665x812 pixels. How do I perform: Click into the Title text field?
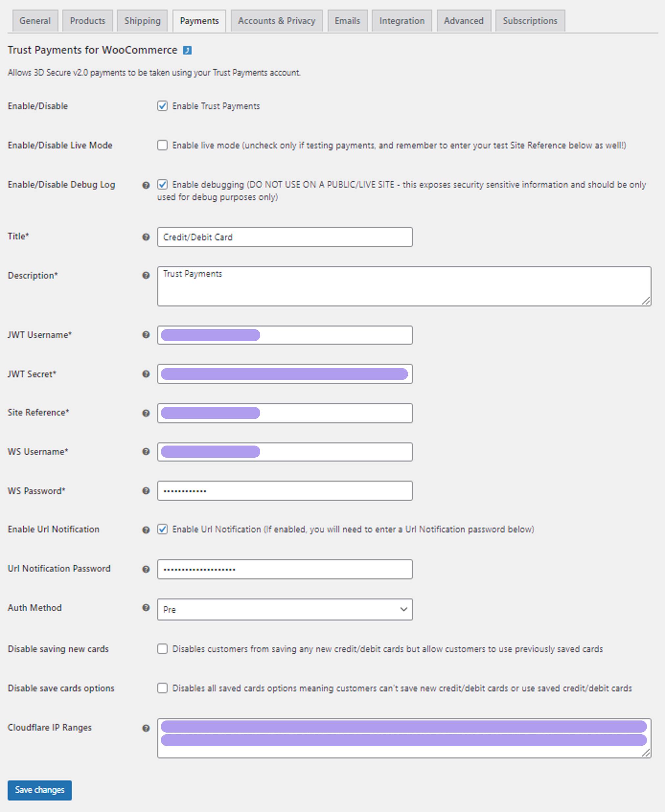click(x=285, y=237)
